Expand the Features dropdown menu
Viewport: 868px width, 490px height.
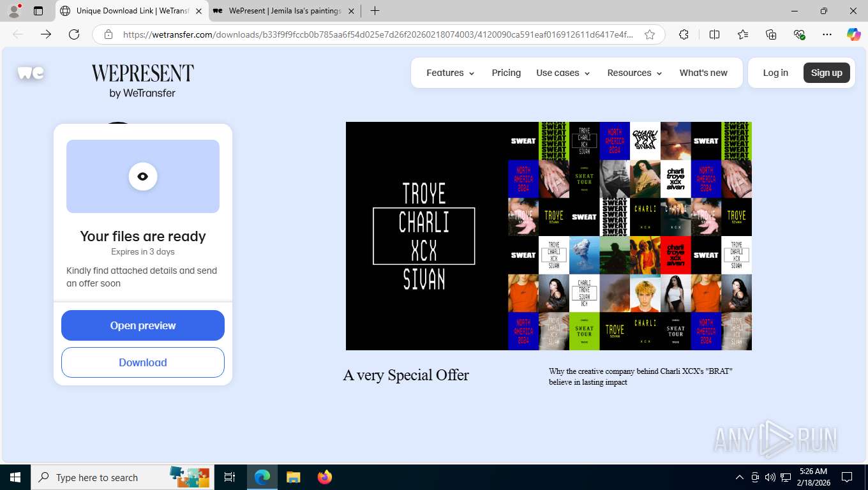tap(451, 73)
